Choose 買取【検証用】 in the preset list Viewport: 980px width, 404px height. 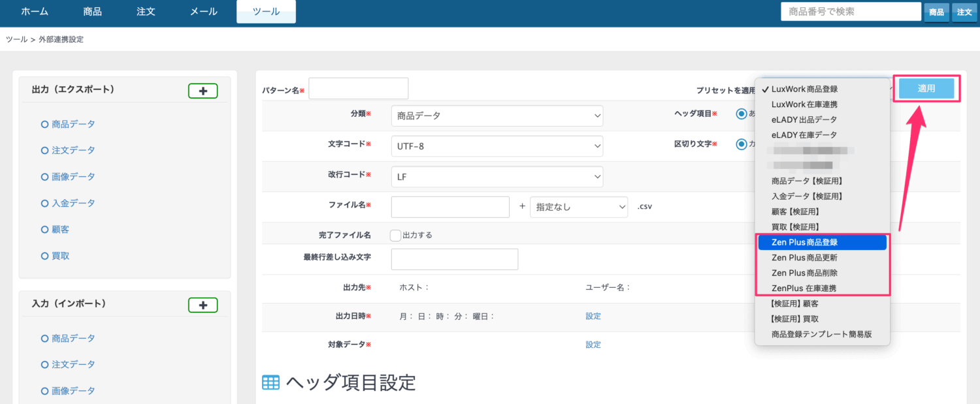823,226
